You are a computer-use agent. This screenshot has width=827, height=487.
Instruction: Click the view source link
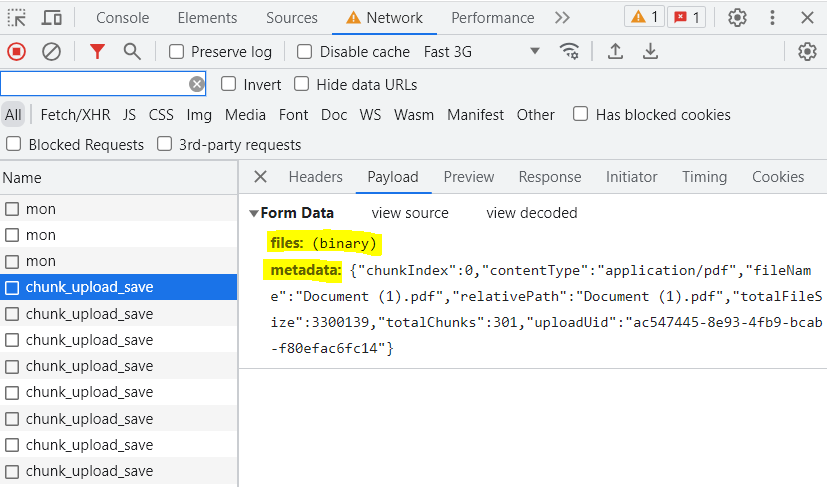point(410,213)
